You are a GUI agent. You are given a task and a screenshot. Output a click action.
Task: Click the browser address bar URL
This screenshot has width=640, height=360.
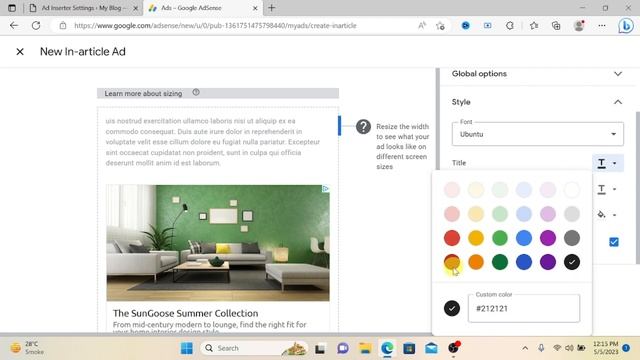click(215, 26)
